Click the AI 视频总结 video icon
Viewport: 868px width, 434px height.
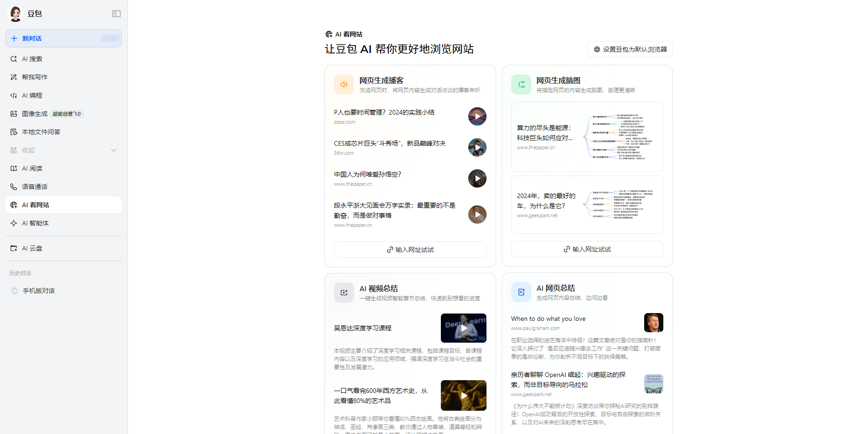click(x=344, y=293)
